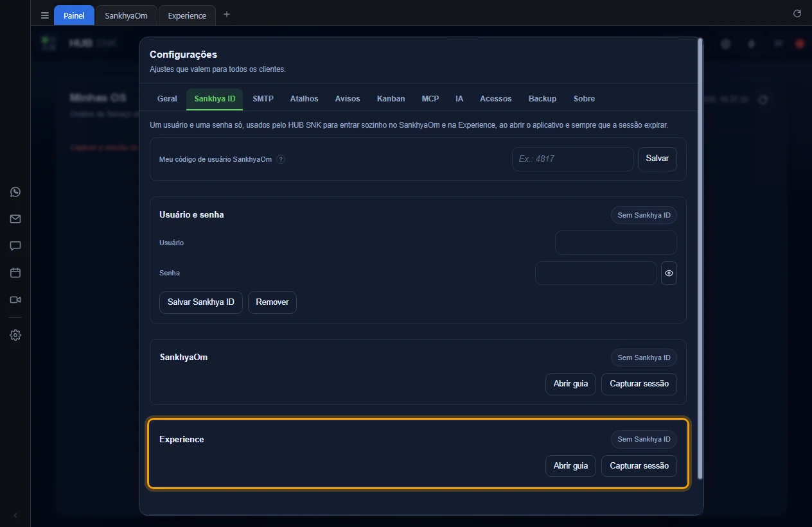This screenshot has width=812, height=527.
Task: Focus the Senha password field
Action: pos(596,273)
